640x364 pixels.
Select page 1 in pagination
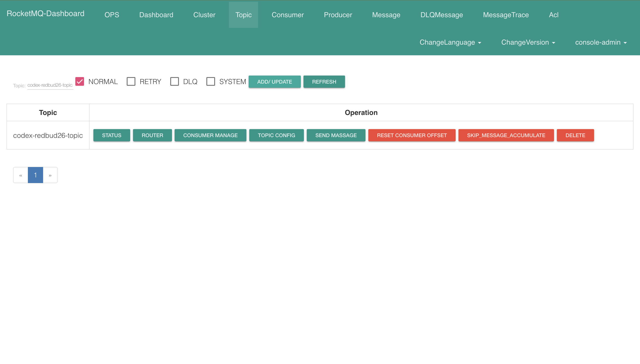(35, 175)
